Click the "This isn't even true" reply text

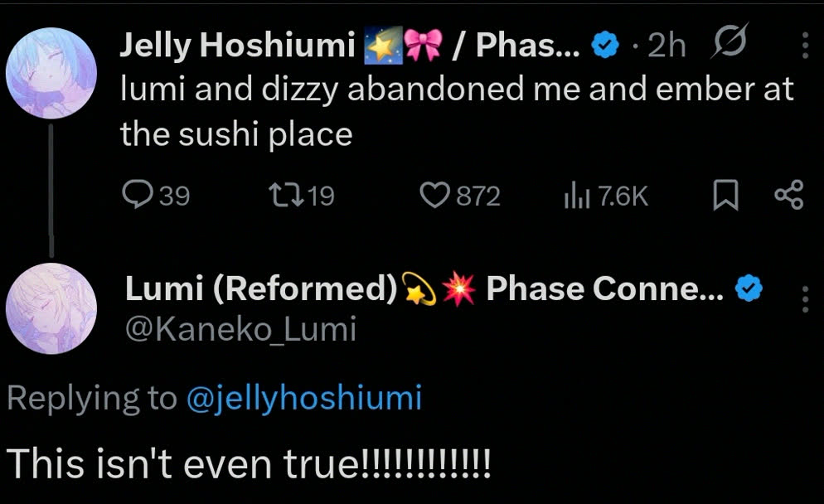click(249, 462)
